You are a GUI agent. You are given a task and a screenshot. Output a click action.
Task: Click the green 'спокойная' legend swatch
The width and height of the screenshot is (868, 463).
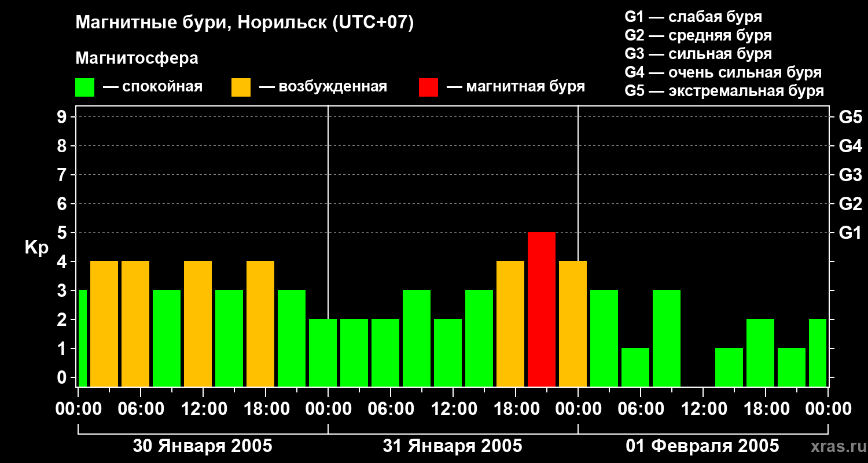[x=84, y=87]
